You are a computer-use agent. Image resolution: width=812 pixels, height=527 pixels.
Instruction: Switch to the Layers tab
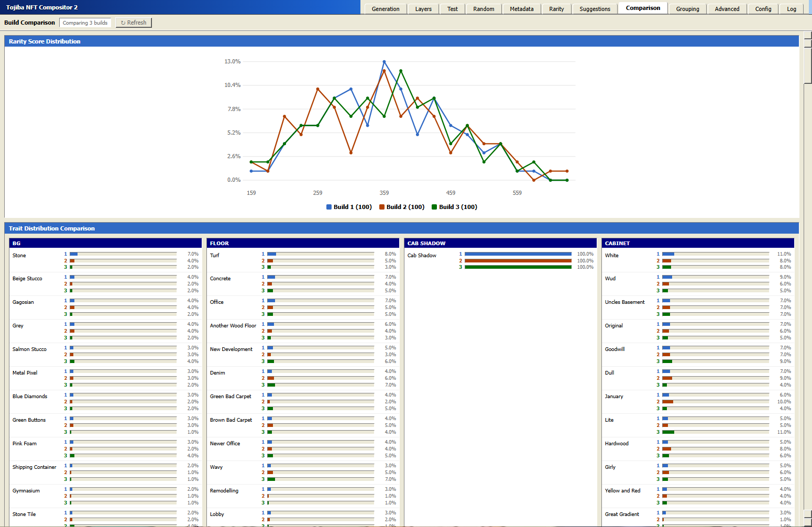(423, 9)
